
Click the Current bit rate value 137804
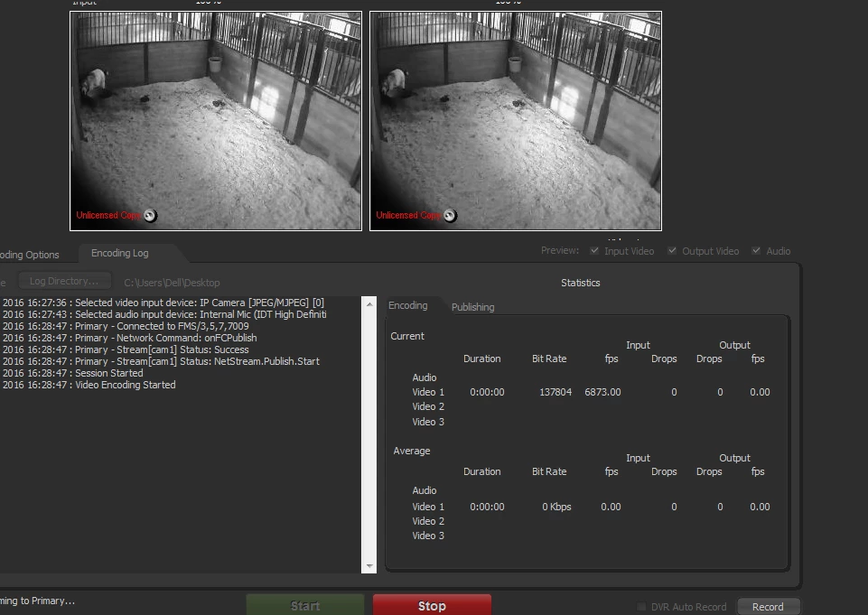[x=555, y=392]
